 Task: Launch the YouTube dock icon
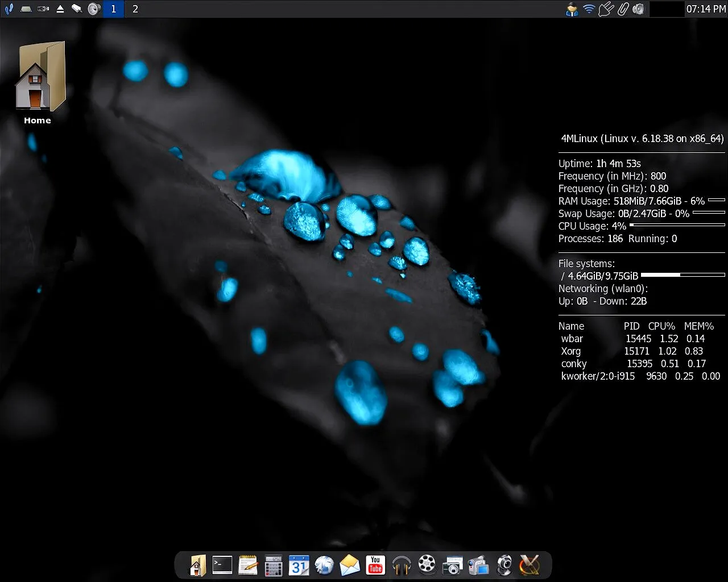pyautogui.click(x=375, y=565)
